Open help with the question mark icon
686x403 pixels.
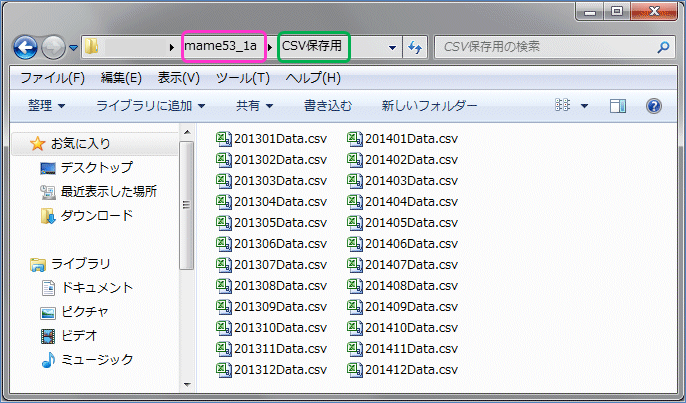(x=654, y=106)
